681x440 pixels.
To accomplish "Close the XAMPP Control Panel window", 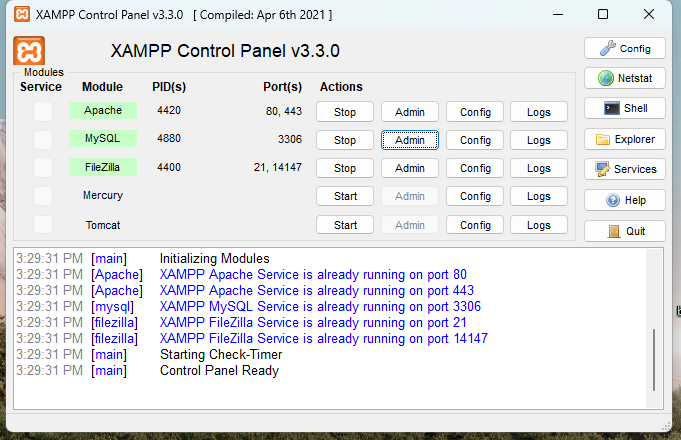I will point(649,14).
